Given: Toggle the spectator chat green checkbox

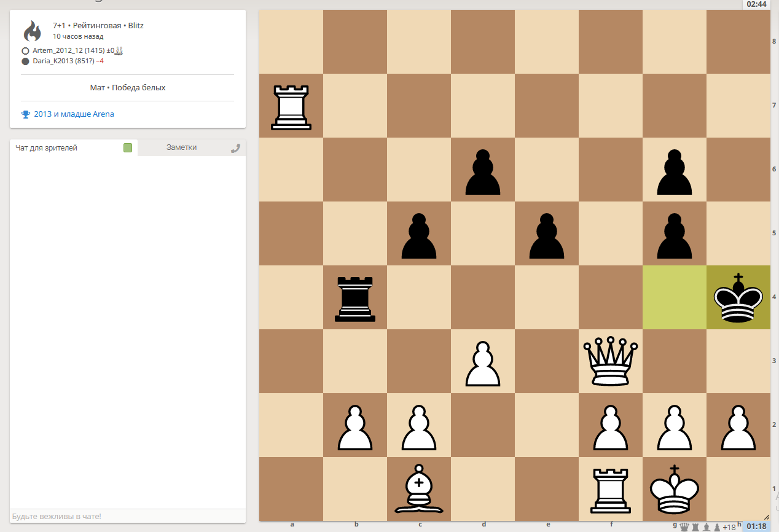Looking at the screenshot, I should pyautogui.click(x=128, y=147).
